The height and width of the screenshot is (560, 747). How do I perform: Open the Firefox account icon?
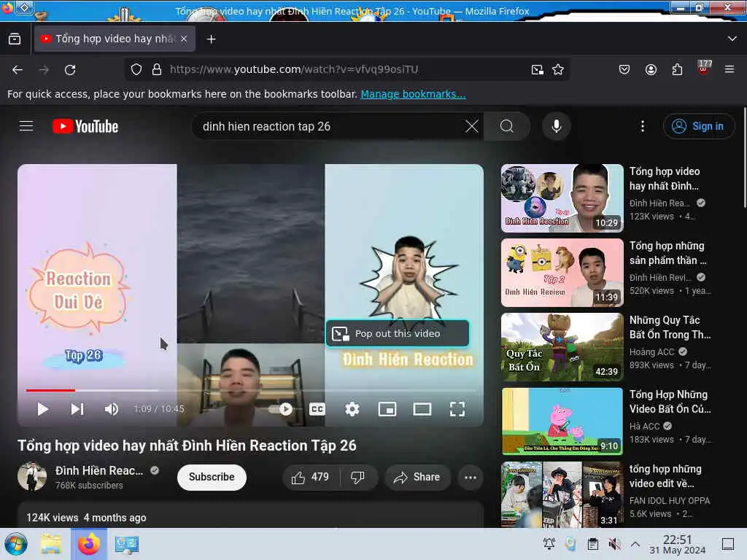[651, 70]
